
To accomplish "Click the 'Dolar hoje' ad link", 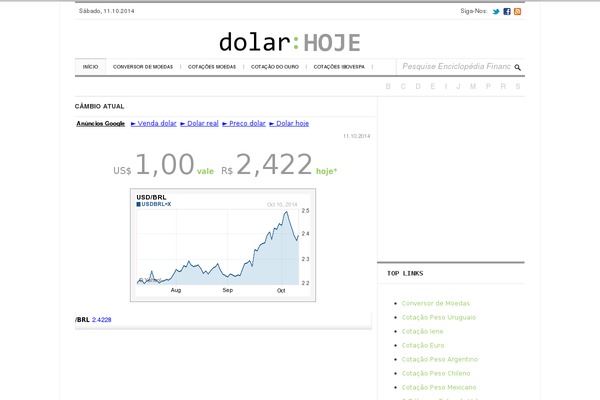I will click(290, 123).
